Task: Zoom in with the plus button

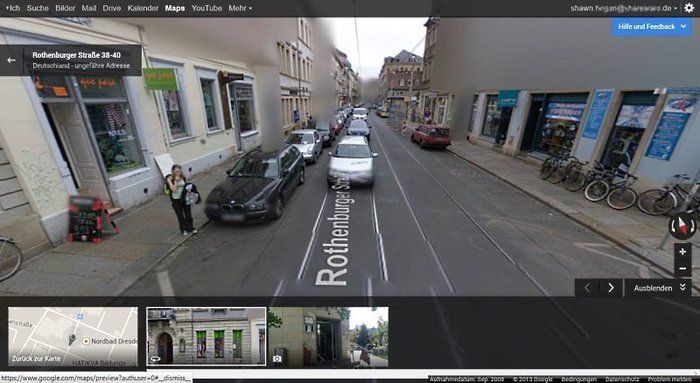Action: pos(683,252)
